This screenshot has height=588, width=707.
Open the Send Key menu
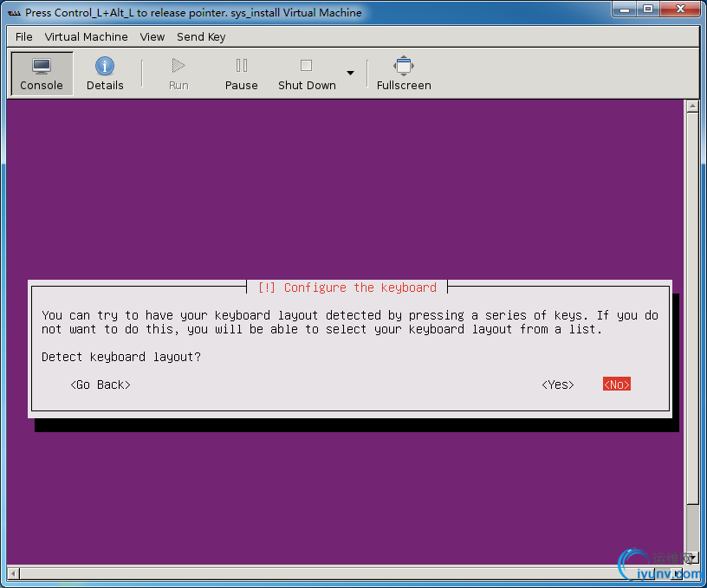pos(201,37)
